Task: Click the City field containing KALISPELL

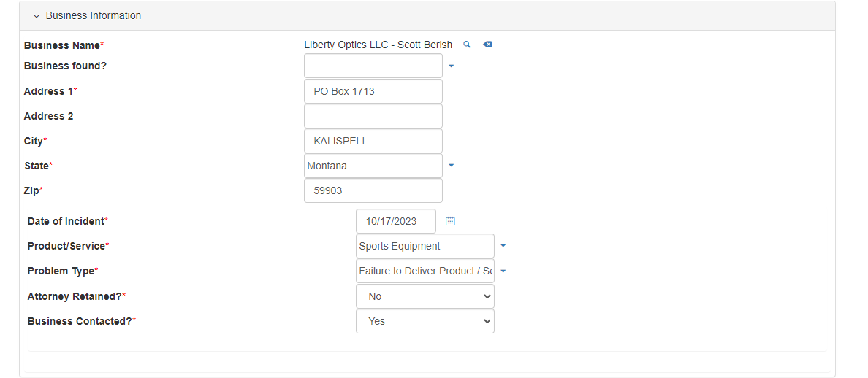Action: 373,141
